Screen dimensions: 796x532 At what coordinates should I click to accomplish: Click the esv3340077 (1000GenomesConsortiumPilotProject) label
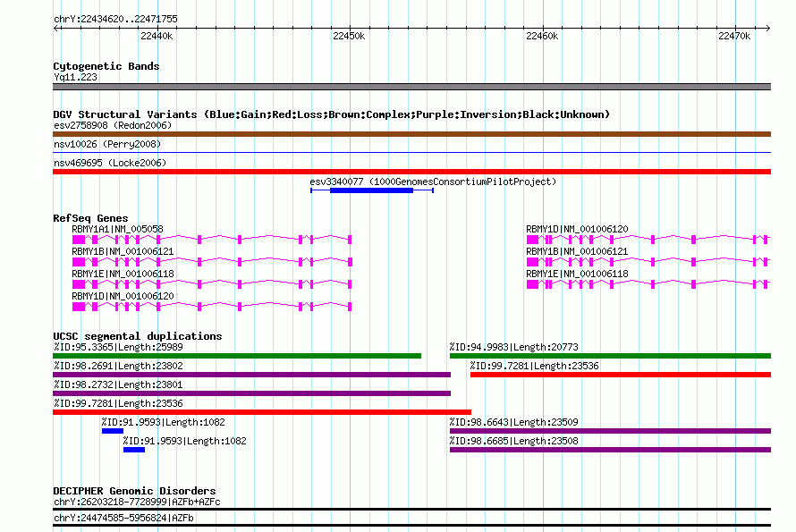(433, 182)
